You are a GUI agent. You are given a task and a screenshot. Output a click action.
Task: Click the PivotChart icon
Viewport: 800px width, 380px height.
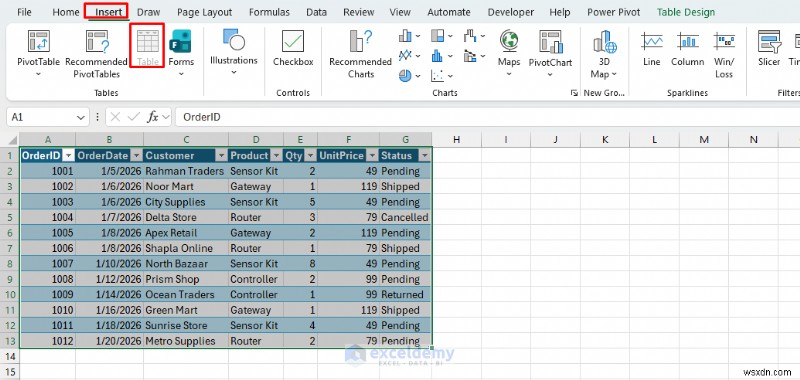click(x=551, y=41)
